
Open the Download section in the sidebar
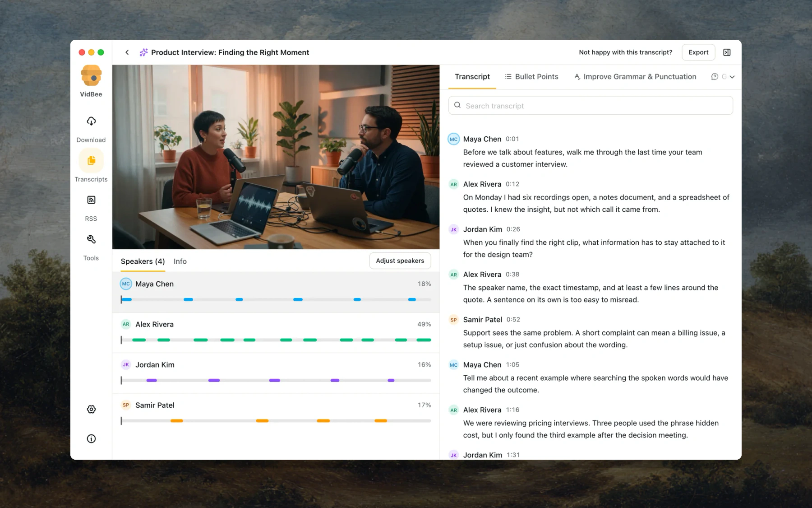(91, 129)
